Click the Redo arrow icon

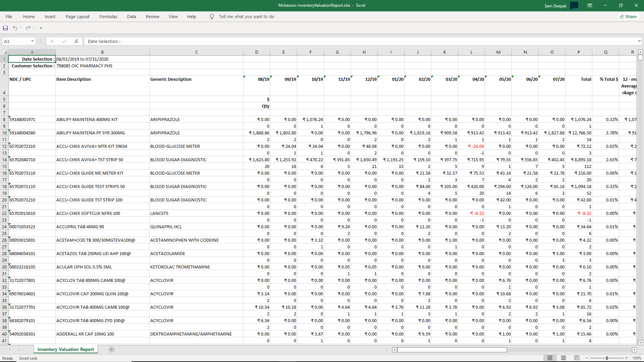pos(28,28)
